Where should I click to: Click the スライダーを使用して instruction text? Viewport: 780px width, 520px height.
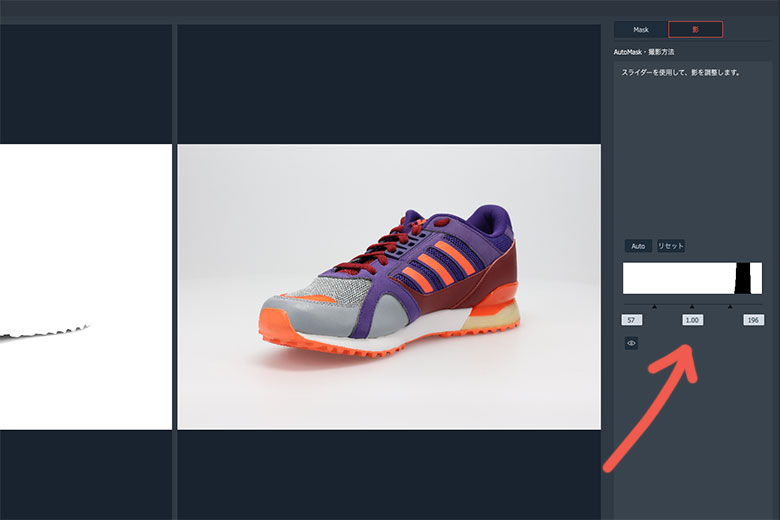(680, 72)
